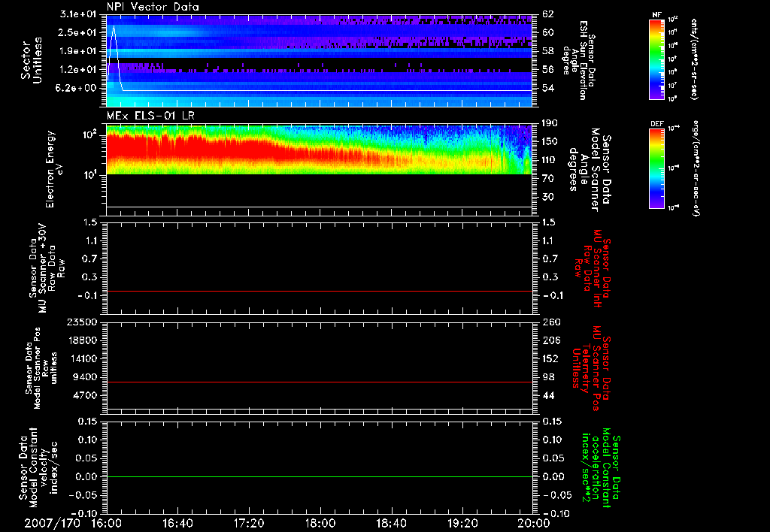The image size is (770, 532).
Task: Click tick value "2.5e+01" on sector axis
Action: click(77, 32)
